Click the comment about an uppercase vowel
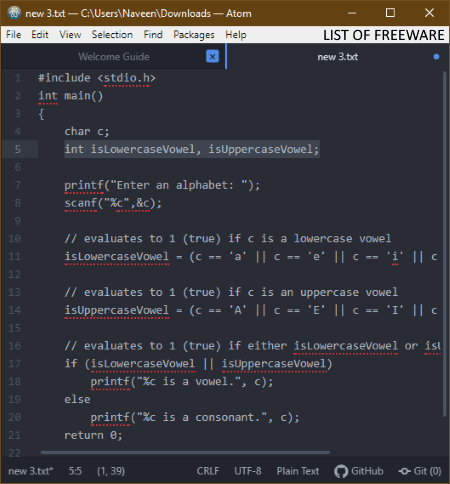The image size is (450, 484). [231, 292]
